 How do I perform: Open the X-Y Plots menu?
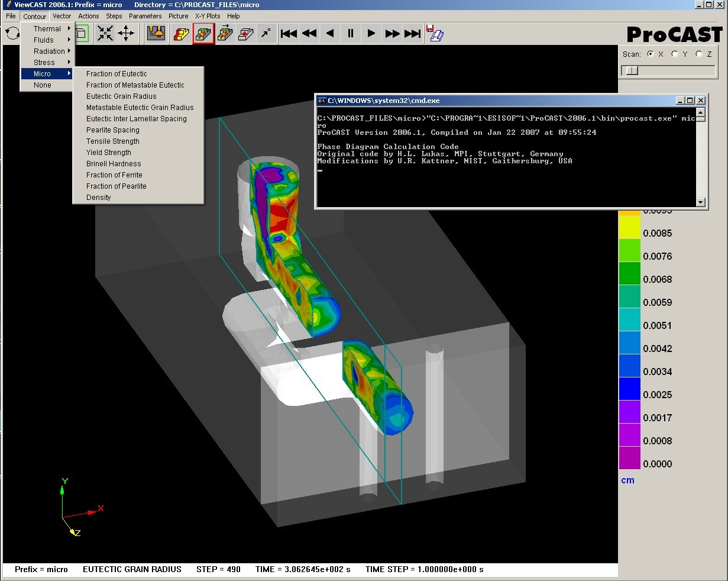click(x=208, y=16)
